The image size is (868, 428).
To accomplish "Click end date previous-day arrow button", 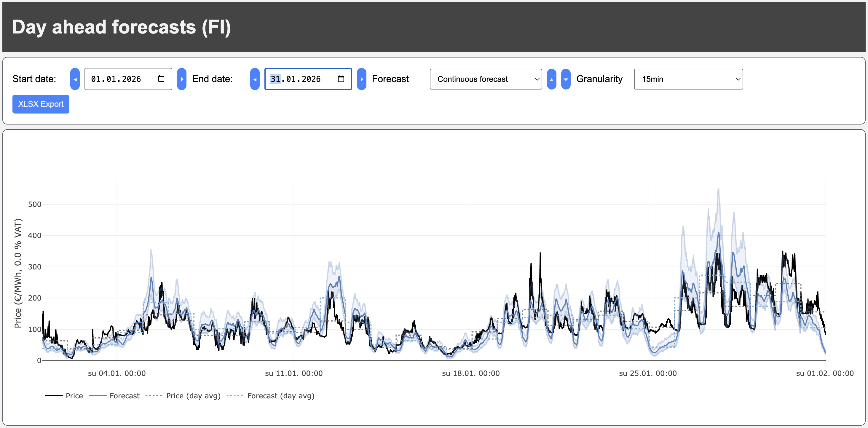I will [x=255, y=79].
